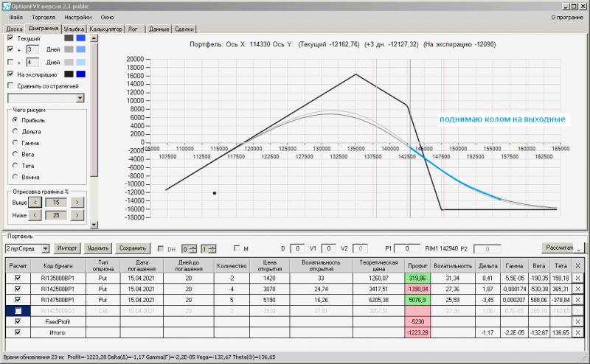The width and height of the screenshot is (590, 364).
Task: Switch to the Данные tab
Action: (x=159, y=29)
